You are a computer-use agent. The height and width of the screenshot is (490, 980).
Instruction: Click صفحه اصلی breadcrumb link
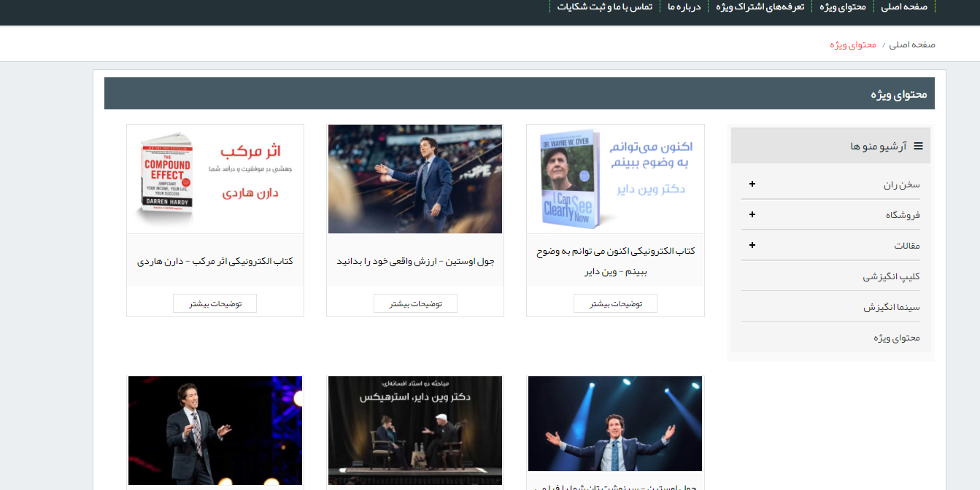click(x=912, y=44)
